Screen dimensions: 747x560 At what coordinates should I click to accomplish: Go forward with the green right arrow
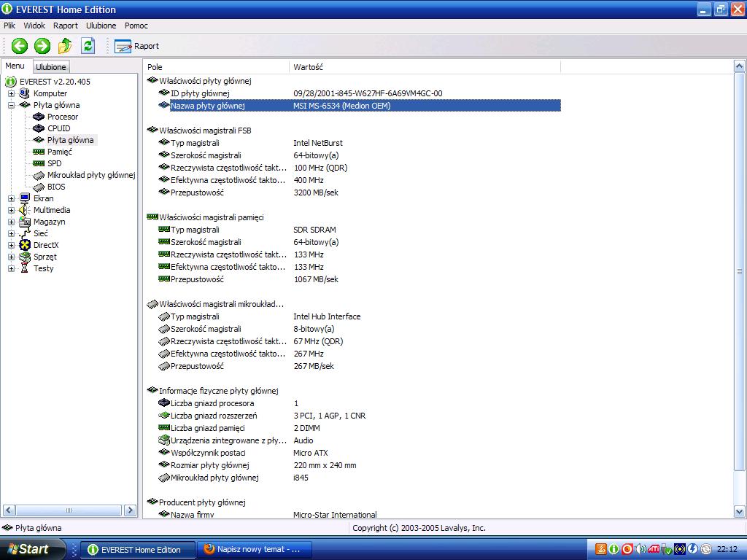point(42,46)
